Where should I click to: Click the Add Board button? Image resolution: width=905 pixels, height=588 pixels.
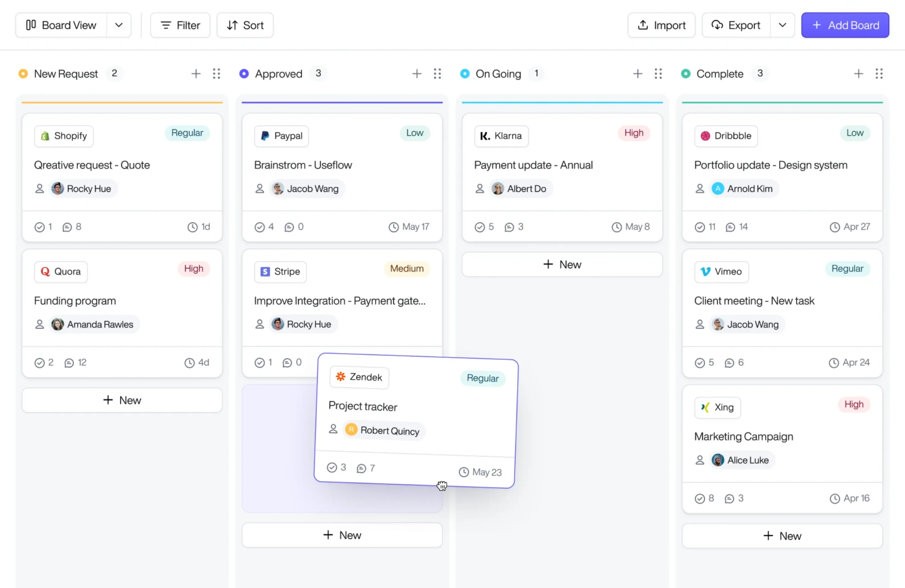tap(845, 25)
